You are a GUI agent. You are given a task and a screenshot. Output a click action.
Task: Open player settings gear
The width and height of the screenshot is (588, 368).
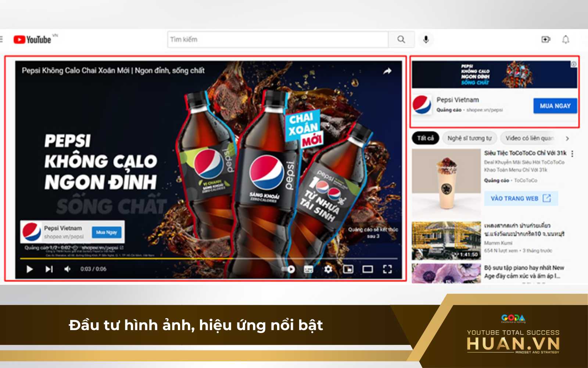[328, 269]
